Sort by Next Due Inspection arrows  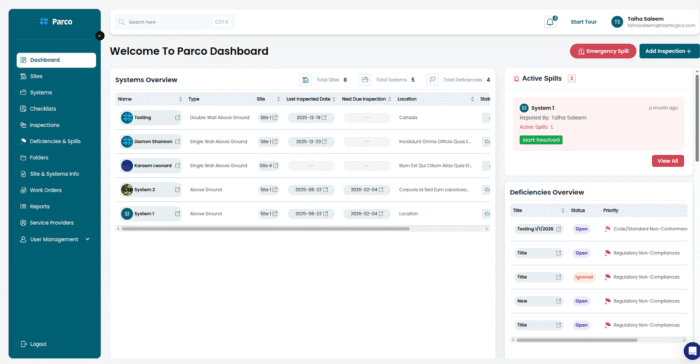(x=390, y=99)
